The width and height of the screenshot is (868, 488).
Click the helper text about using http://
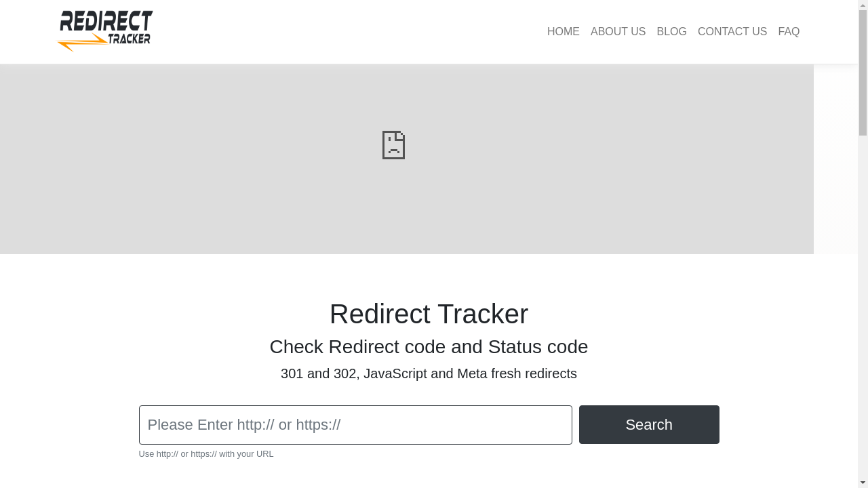point(205,453)
